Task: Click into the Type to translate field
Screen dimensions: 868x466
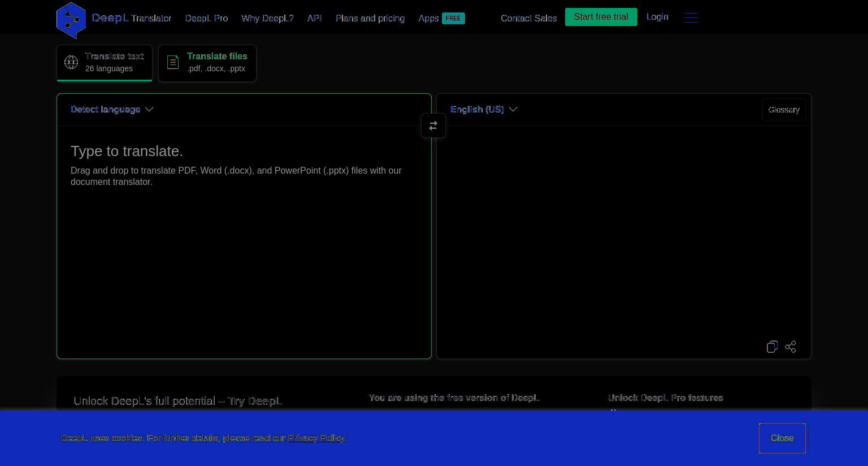Action: pos(244,242)
